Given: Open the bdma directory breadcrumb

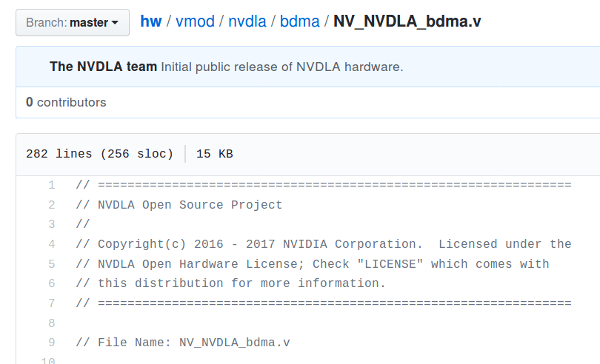Looking at the screenshot, I should pyautogui.click(x=299, y=21).
